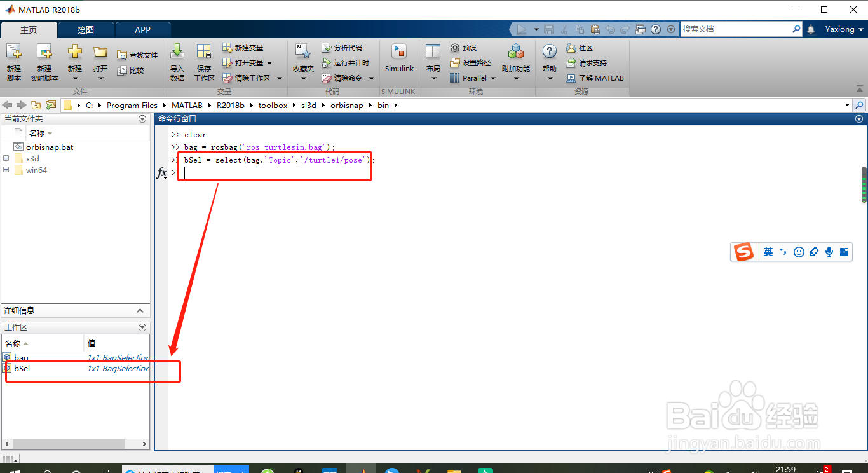Open the address bar history dropdown

pos(847,105)
